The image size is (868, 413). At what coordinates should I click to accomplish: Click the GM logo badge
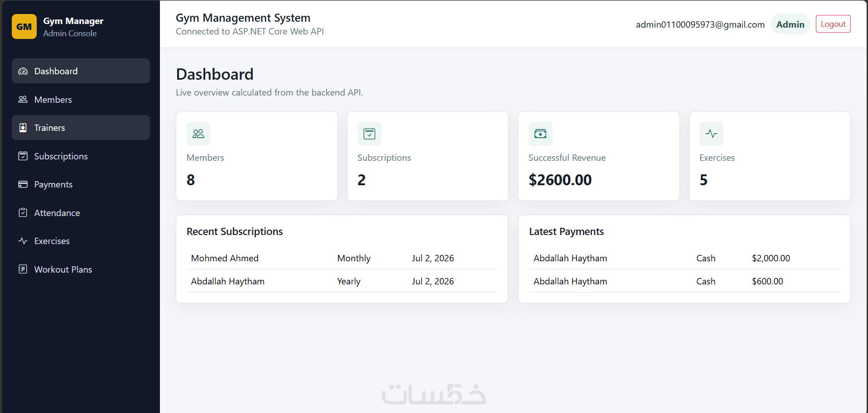coord(24,27)
